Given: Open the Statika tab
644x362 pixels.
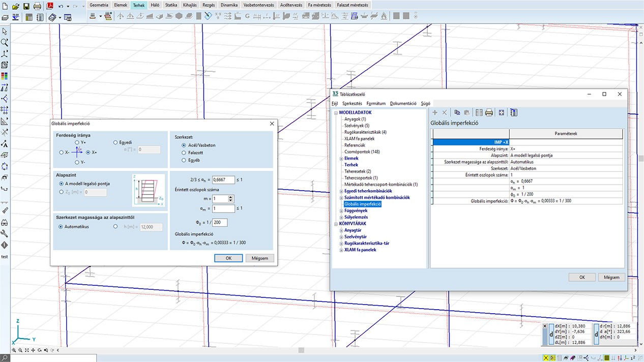Looking at the screenshot, I should click(x=171, y=5).
